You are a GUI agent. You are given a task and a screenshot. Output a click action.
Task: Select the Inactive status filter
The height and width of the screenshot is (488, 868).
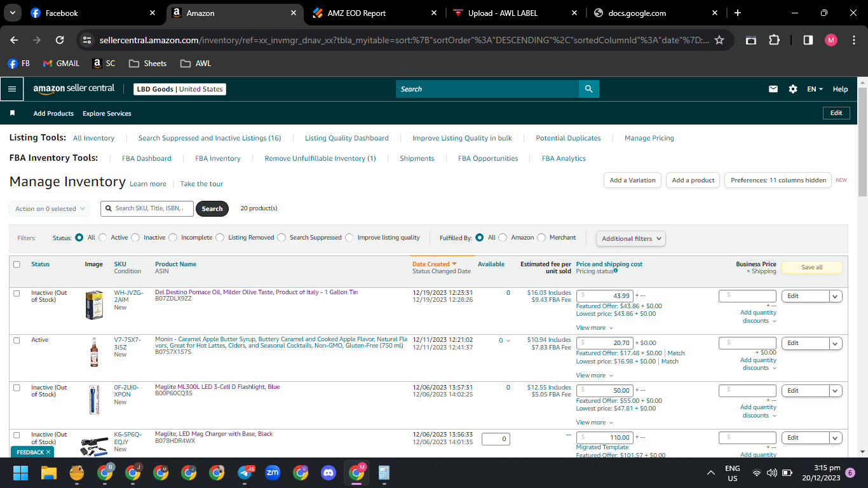pos(135,238)
